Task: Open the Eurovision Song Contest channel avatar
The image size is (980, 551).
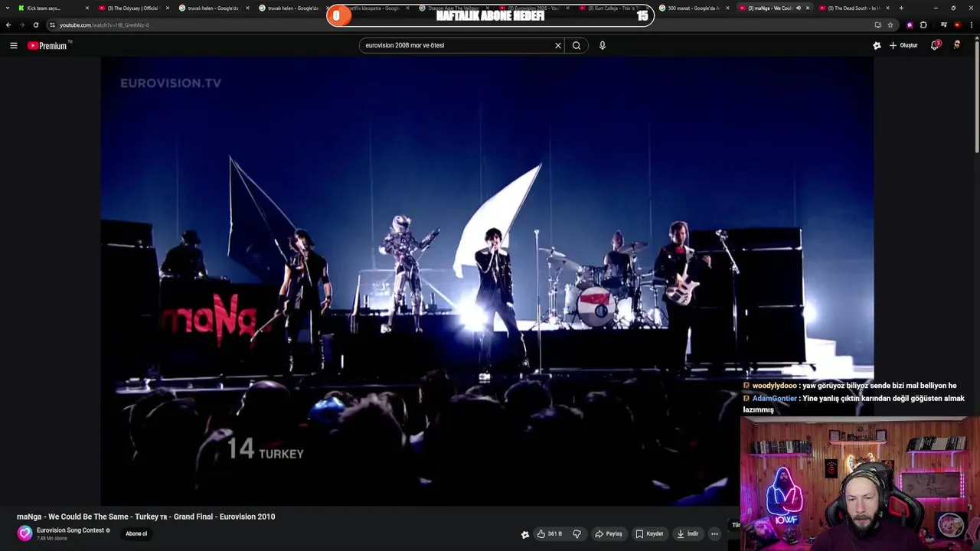Action: 25,533
